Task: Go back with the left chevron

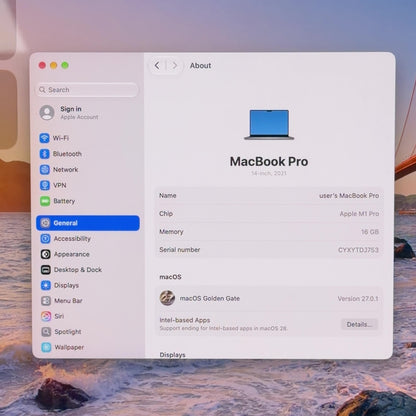Action: [157, 66]
